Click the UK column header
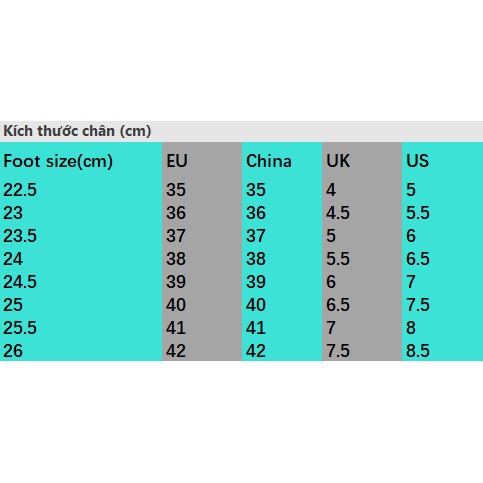The image size is (483, 483). pyautogui.click(x=338, y=161)
